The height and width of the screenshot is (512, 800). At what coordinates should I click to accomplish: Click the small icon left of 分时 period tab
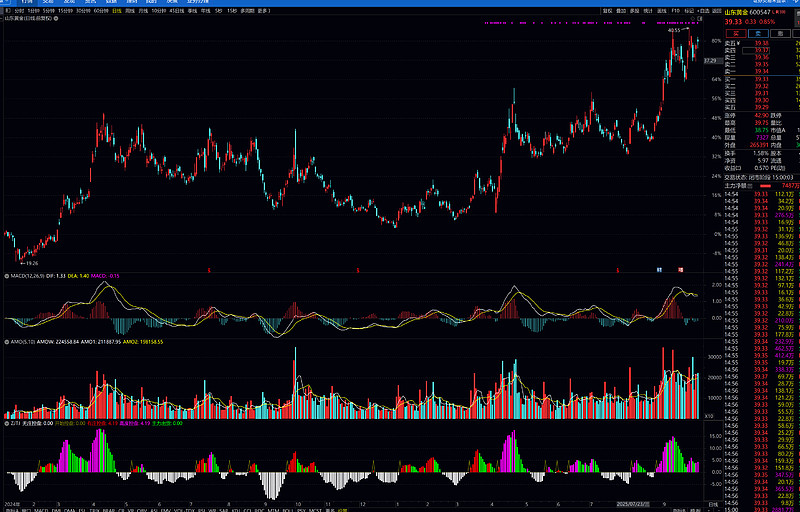click(7, 11)
